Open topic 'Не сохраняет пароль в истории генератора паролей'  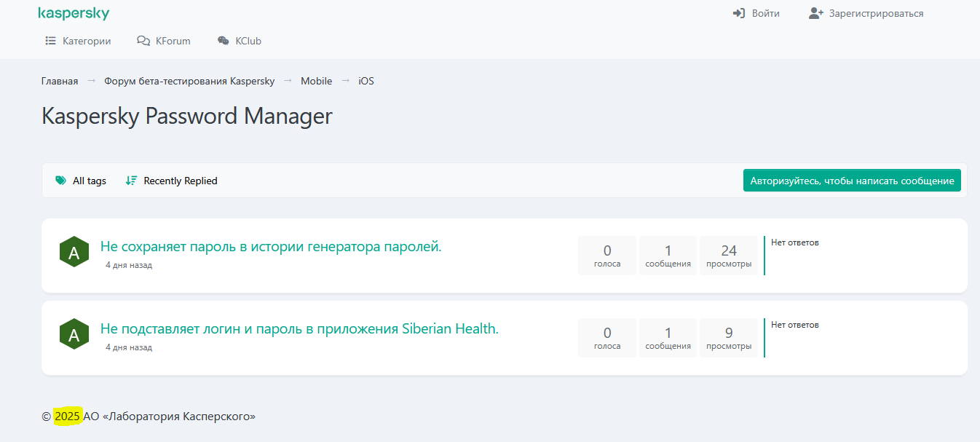(271, 247)
